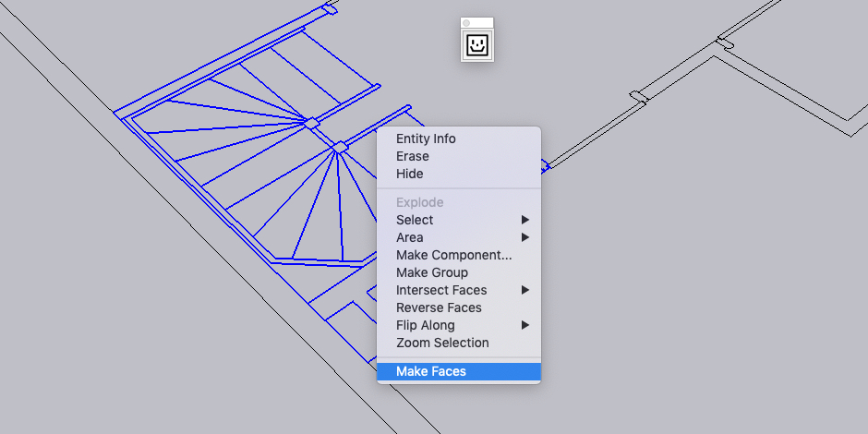Expand the arrow beside Area

pos(525,237)
